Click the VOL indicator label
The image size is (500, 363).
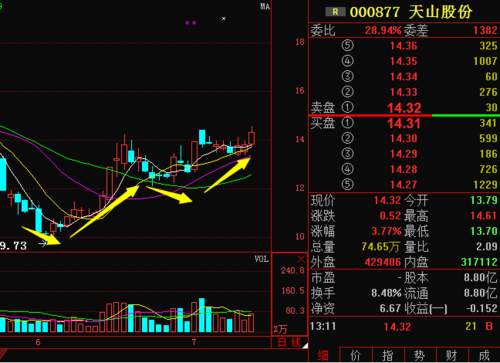[262, 259]
